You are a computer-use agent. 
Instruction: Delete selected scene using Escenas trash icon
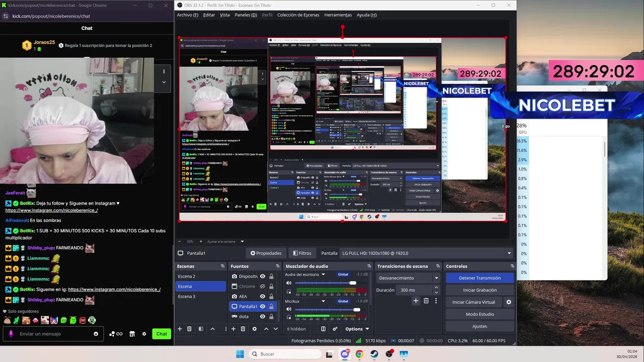(x=189, y=329)
